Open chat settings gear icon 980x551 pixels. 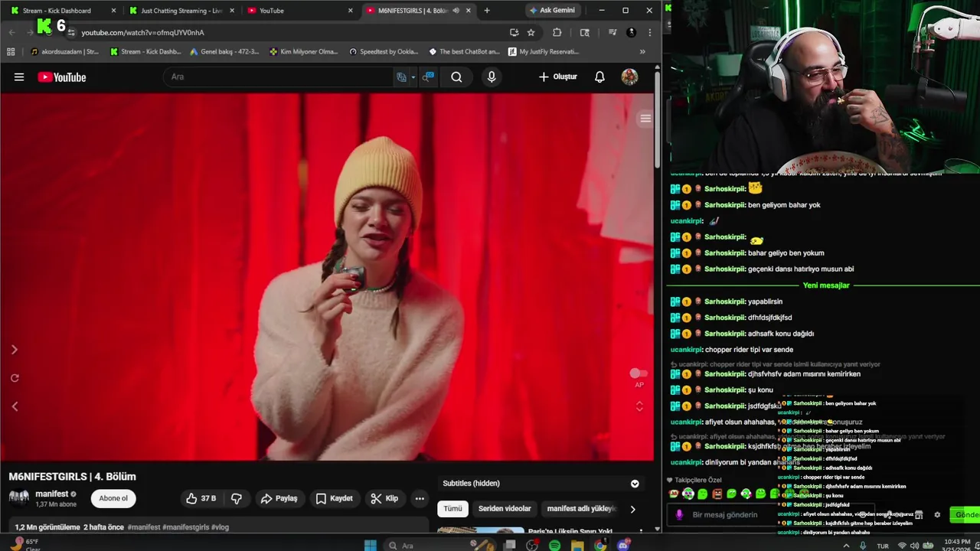[x=937, y=515]
